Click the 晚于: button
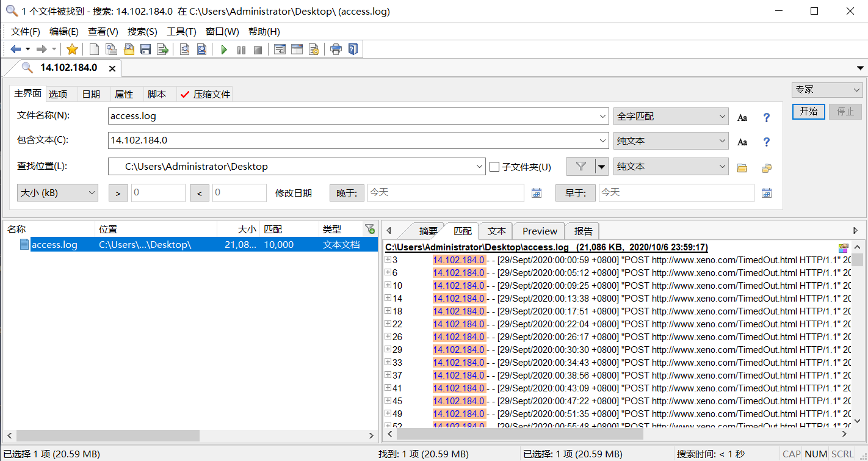The height and width of the screenshot is (461, 868). pyautogui.click(x=347, y=193)
